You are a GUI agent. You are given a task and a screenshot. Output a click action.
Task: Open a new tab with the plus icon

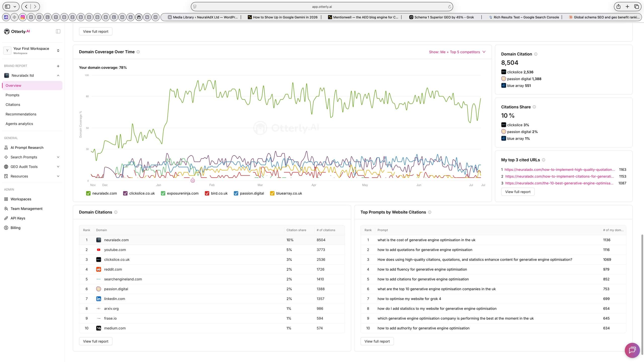627,7
